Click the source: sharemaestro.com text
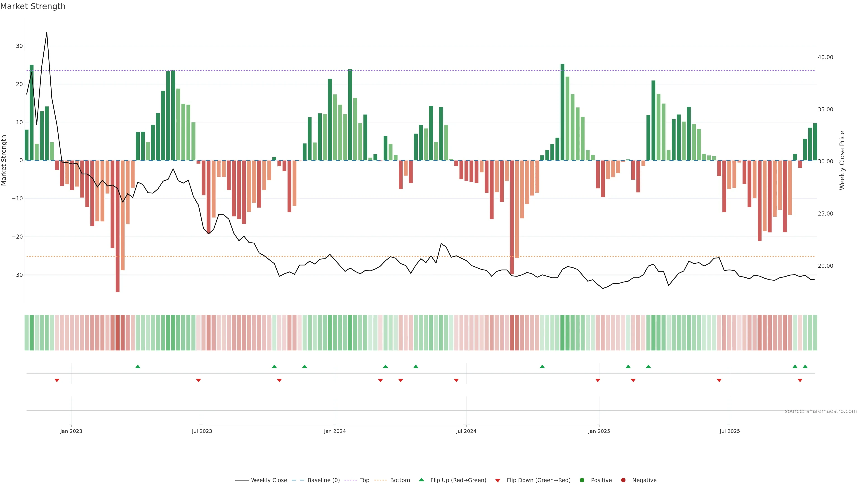Viewport: 868px width, 488px height. pos(821,411)
